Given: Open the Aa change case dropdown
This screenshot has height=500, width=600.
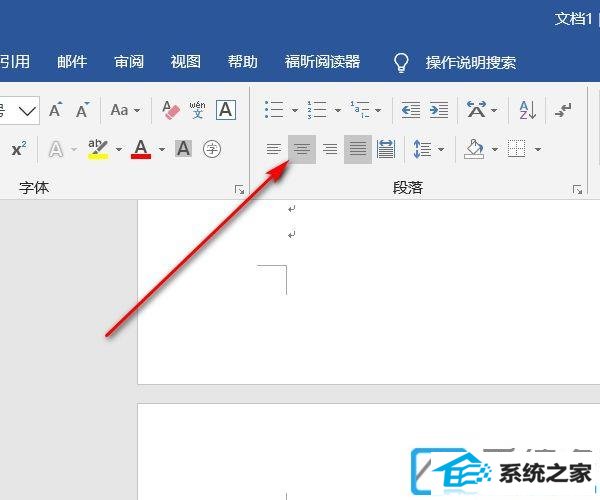Looking at the screenshot, I should (x=125, y=110).
